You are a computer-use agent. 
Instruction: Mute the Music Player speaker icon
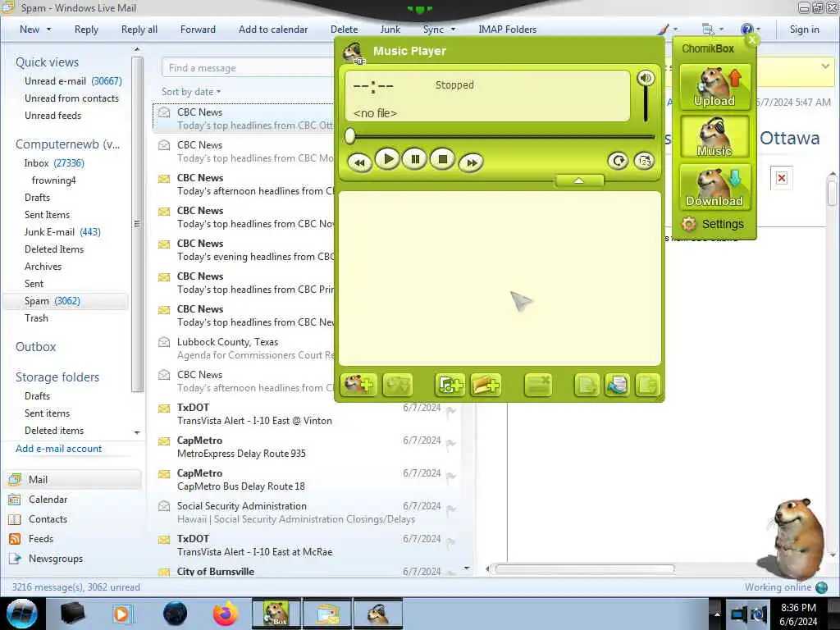[646, 78]
